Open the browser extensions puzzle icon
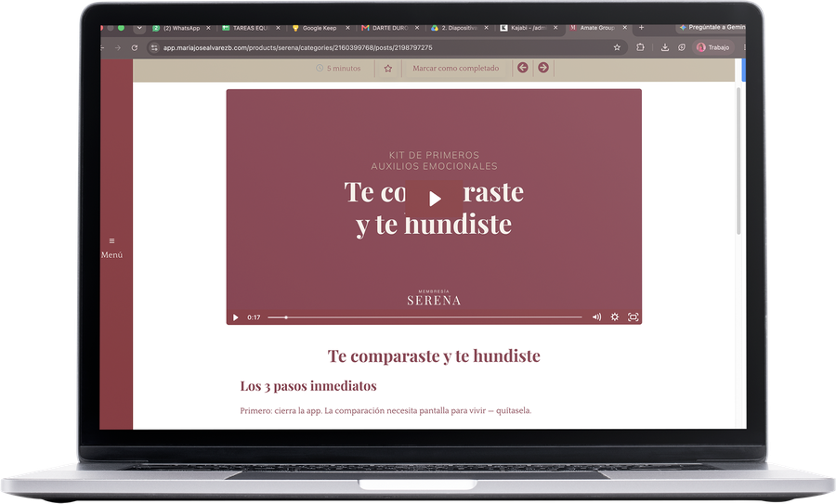The image size is (836, 504). pos(640,47)
